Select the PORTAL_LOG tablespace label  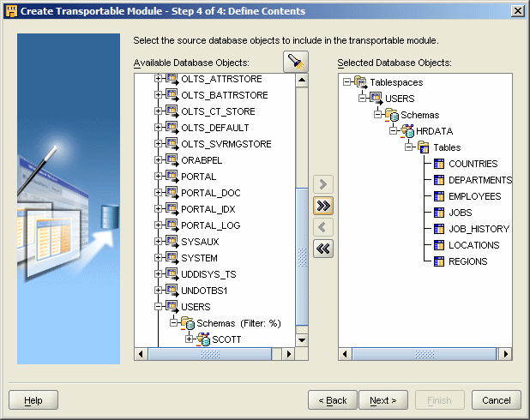[211, 225]
